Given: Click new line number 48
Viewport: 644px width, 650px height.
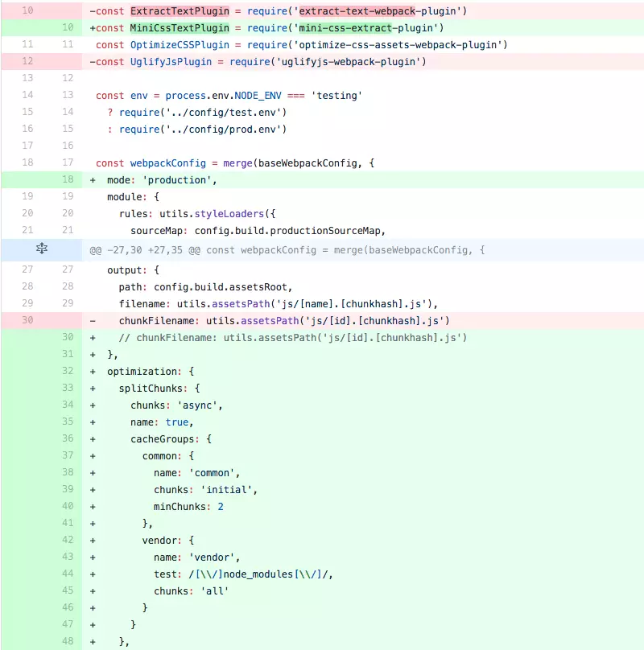Looking at the screenshot, I should tap(68, 641).
